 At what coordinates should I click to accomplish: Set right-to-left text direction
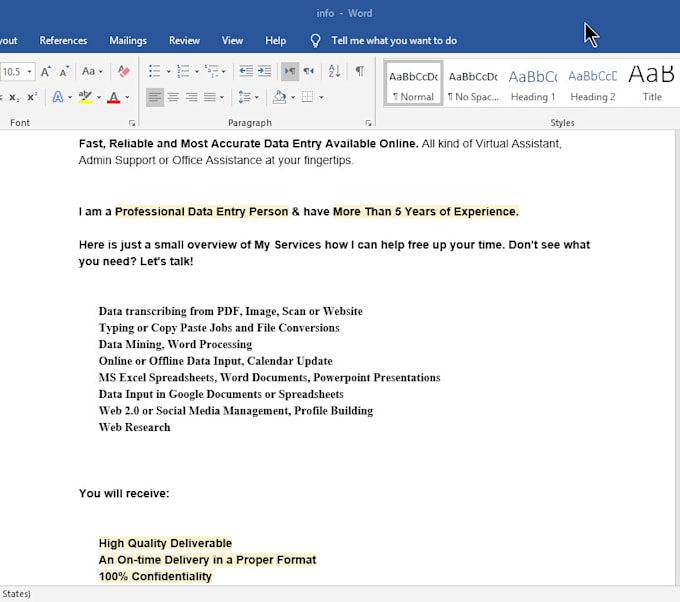point(308,71)
